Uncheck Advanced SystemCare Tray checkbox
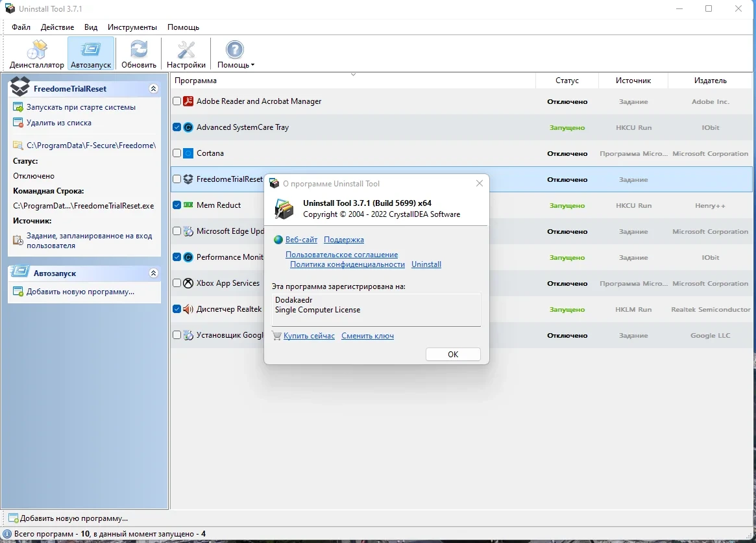 coord(177,127)
